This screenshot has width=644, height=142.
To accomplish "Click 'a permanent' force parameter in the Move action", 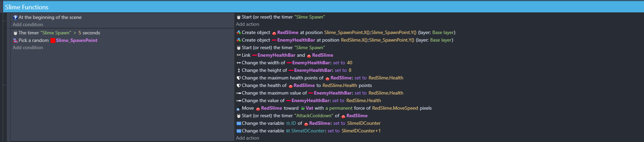I will tap(339, 108).
